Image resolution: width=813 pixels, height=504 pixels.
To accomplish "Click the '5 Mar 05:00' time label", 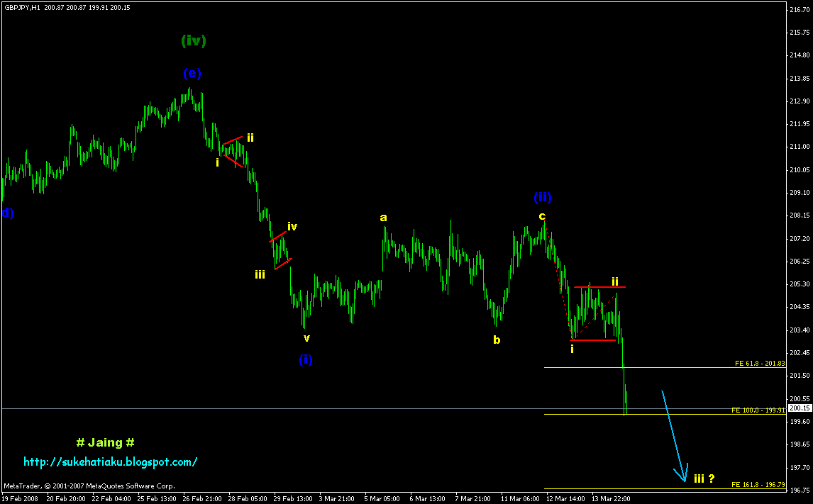I will 382,499.
